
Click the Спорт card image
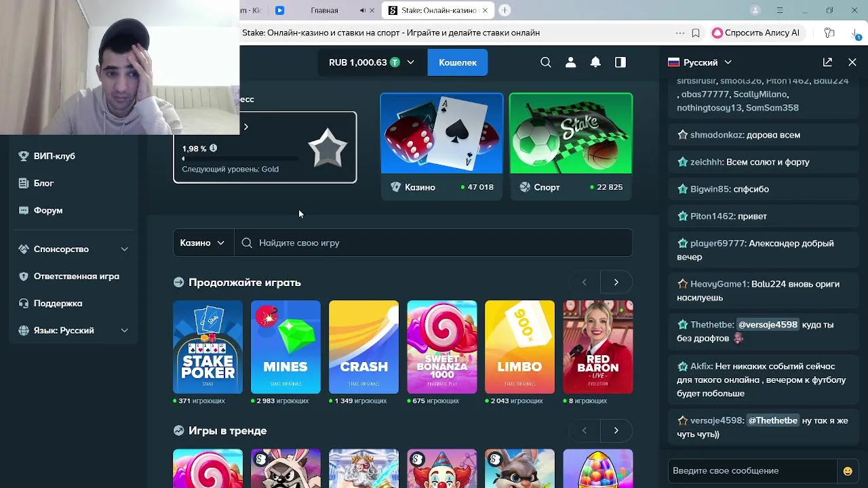[x=571, y=134]
